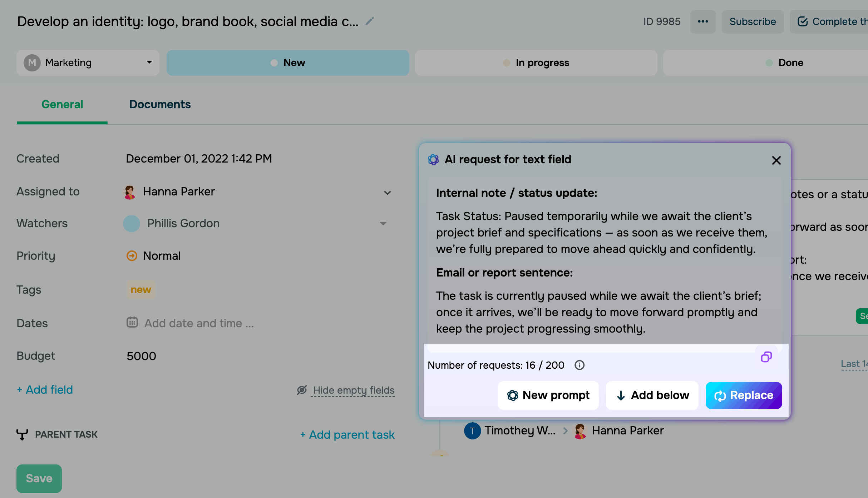Viewport: 868px width, 498px height.
Task: Switch to the General tab
Action: point(62,104)
